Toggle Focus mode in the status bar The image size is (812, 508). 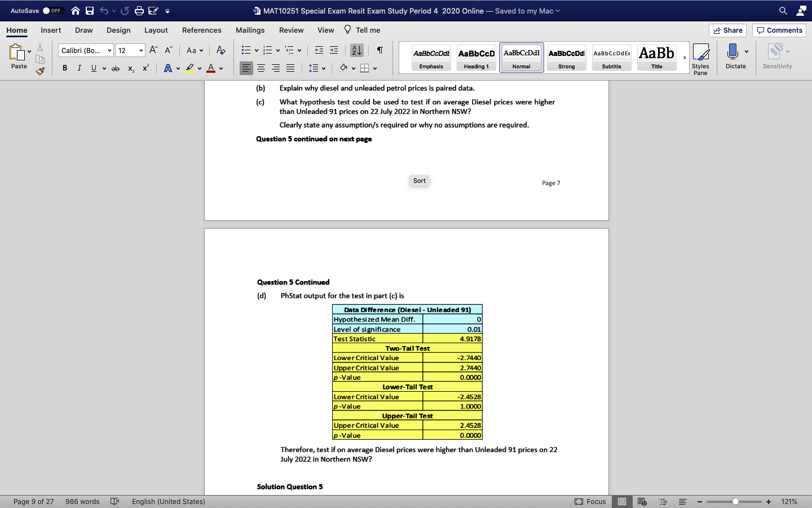pos(591,501)
